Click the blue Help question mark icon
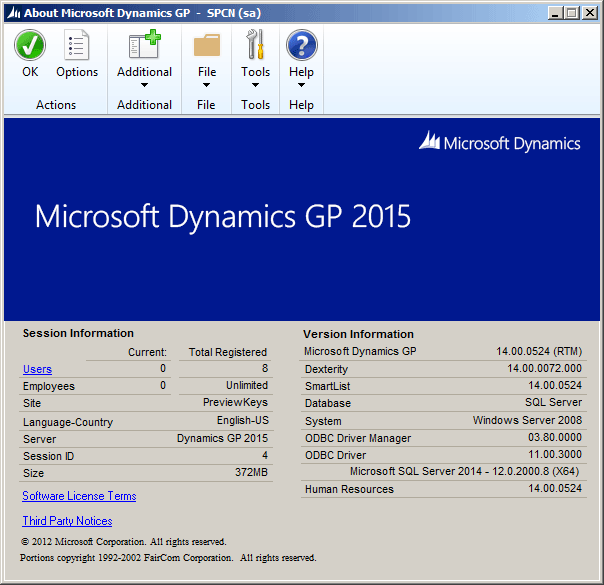The height and width of the screenshot is (585, 604). point(301,45)
